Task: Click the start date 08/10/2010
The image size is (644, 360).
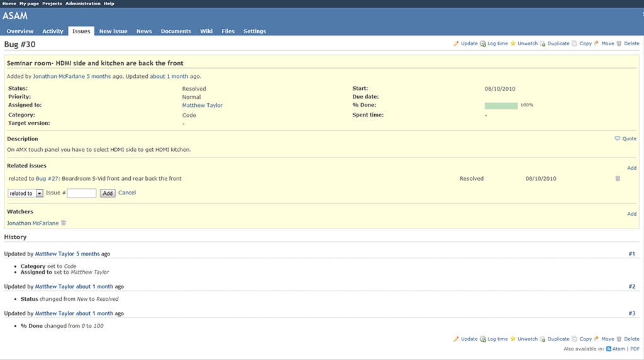Action: [x=500, y=89]
